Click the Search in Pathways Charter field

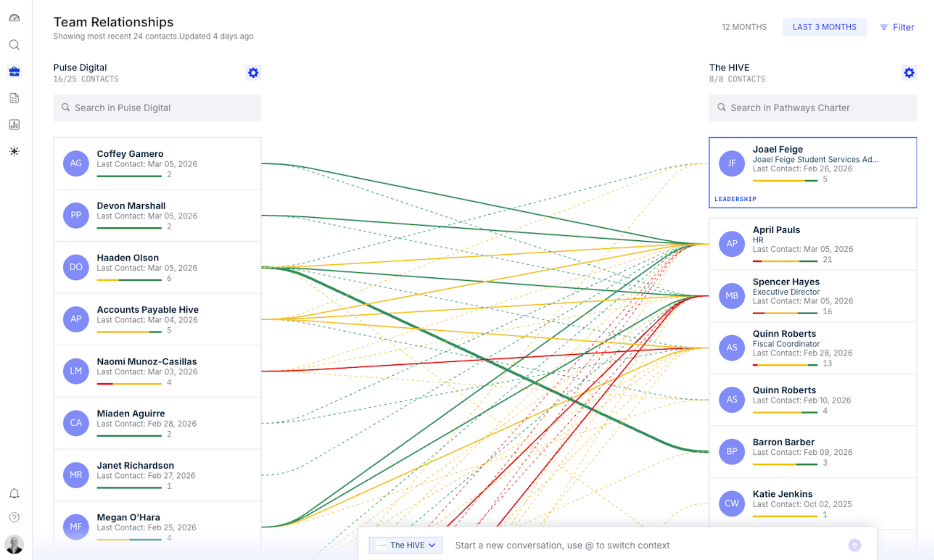tap(813, 108)
